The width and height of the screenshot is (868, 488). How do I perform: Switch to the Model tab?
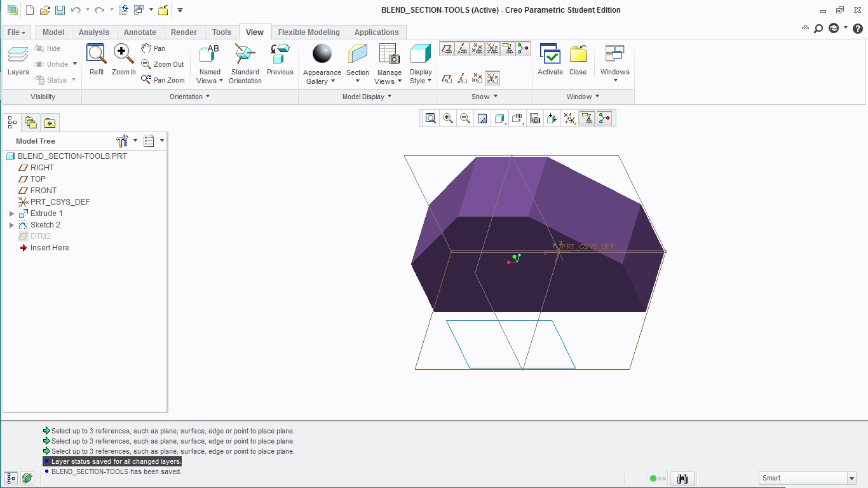[53, 32]
